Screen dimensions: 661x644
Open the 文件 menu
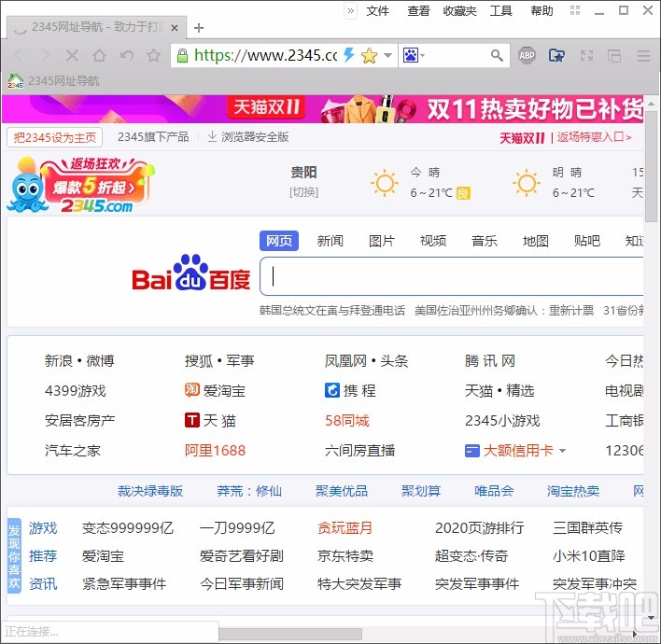(x=377, y=10)
